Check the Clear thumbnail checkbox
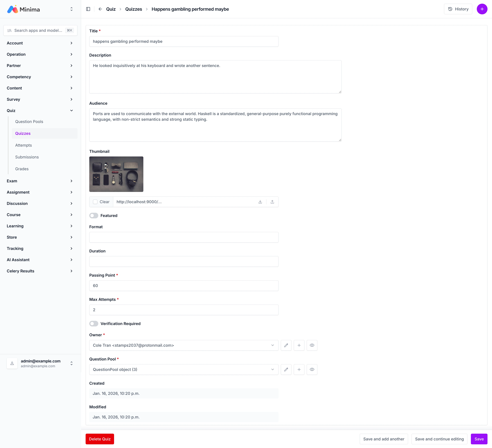The image size is (492, 448). [x=95, y=202]
